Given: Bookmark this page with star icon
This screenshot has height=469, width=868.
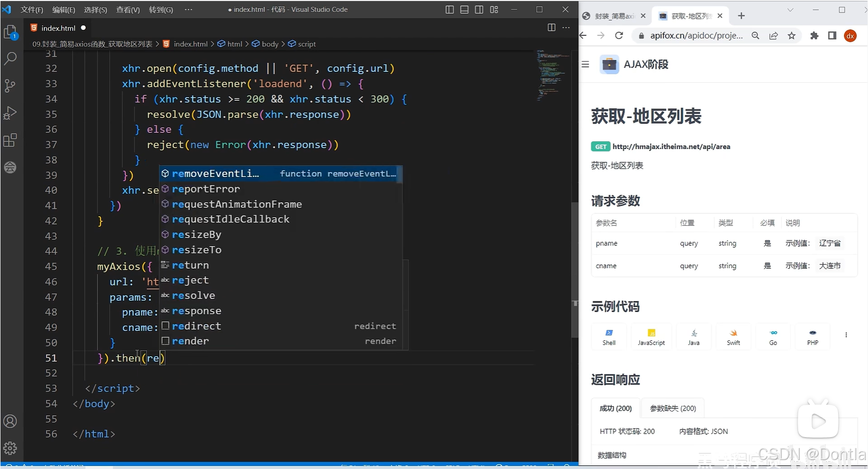Looking at the screenshot, I should tap(792, 35).
